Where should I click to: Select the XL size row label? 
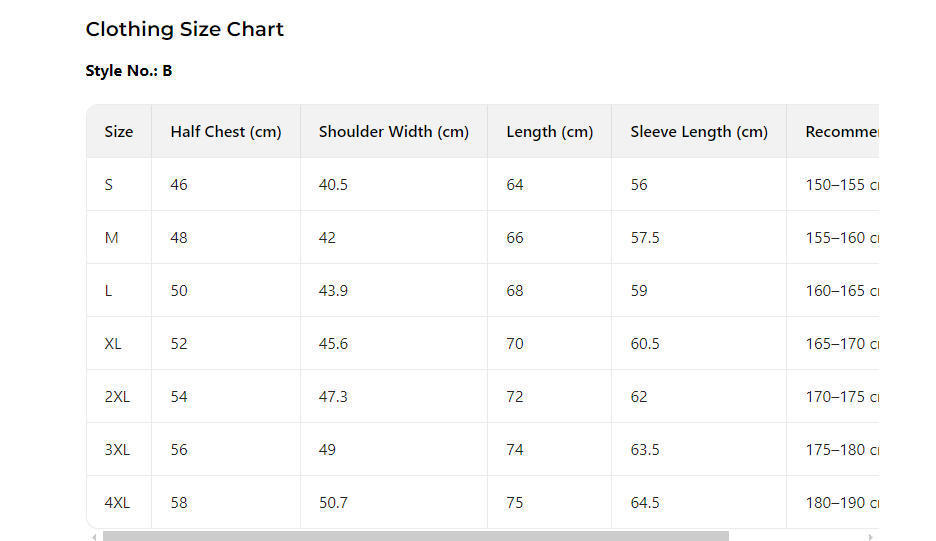pyautogui.click(x=113, y=344)
